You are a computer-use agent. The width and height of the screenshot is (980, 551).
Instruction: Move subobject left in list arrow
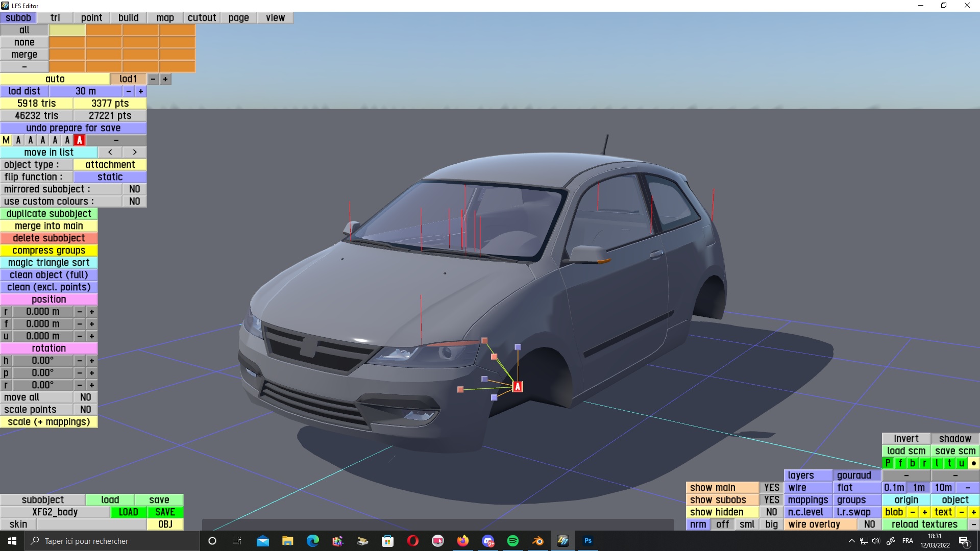[x=110, y=153]
